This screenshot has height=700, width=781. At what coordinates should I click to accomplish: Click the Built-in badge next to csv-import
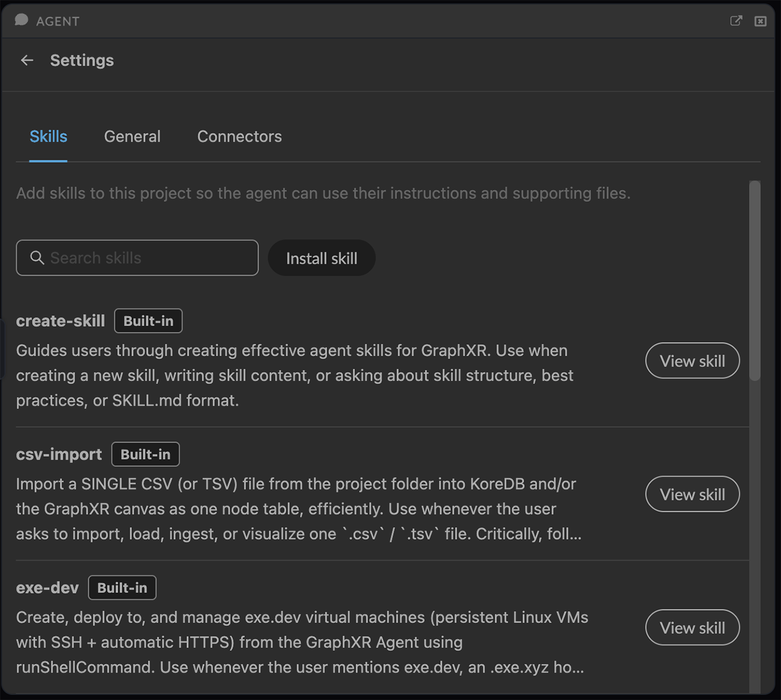click(146, 454)
